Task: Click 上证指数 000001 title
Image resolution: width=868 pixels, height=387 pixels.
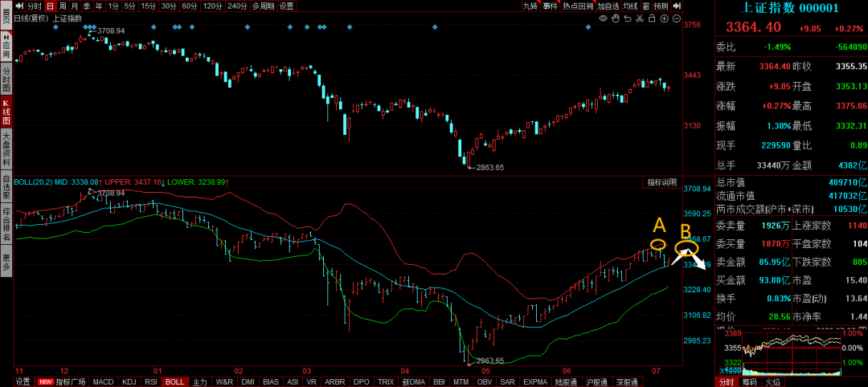Action: pyautogui.click(x=791, y=8)
